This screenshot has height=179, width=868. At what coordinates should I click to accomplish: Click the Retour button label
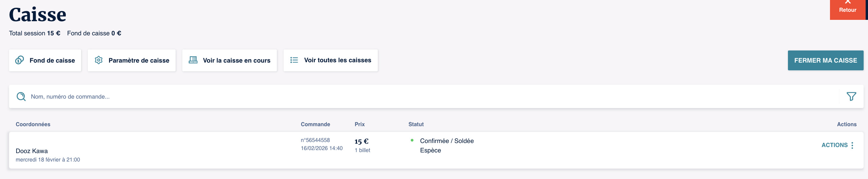pos(847,10)
